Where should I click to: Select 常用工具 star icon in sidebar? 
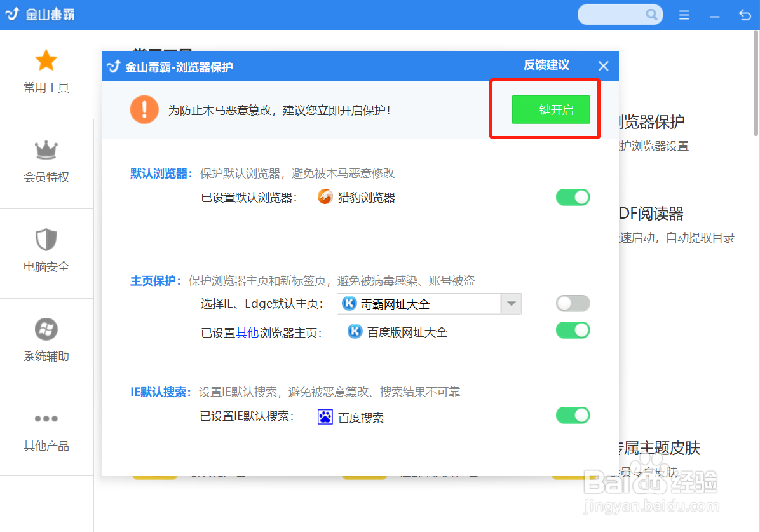(46, 60)
